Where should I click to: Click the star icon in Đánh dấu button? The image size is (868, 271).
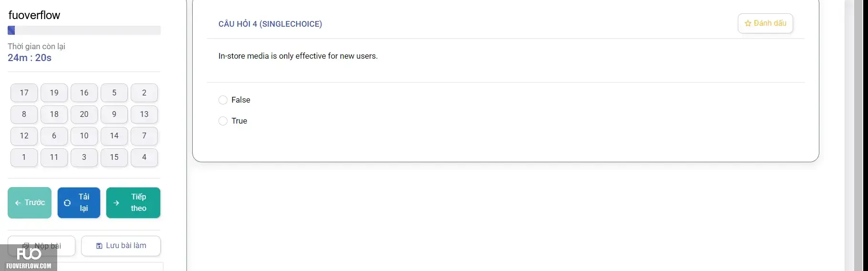pos(748,23)
